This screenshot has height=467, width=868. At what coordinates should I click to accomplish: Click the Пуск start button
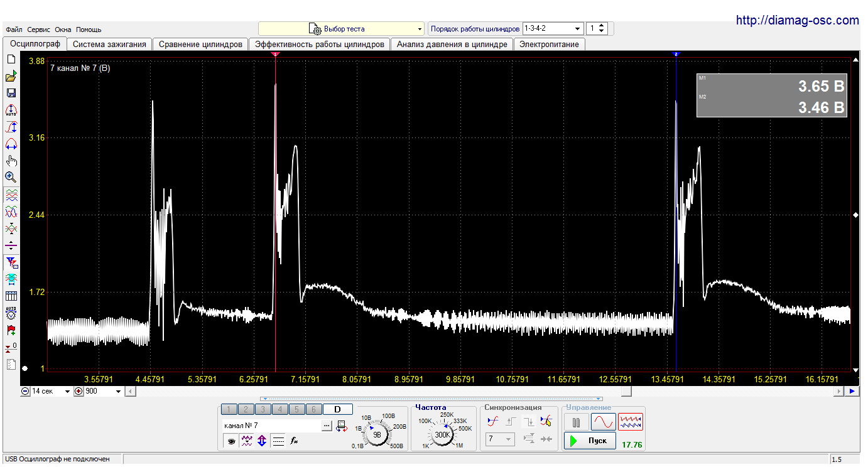[589, 441]
